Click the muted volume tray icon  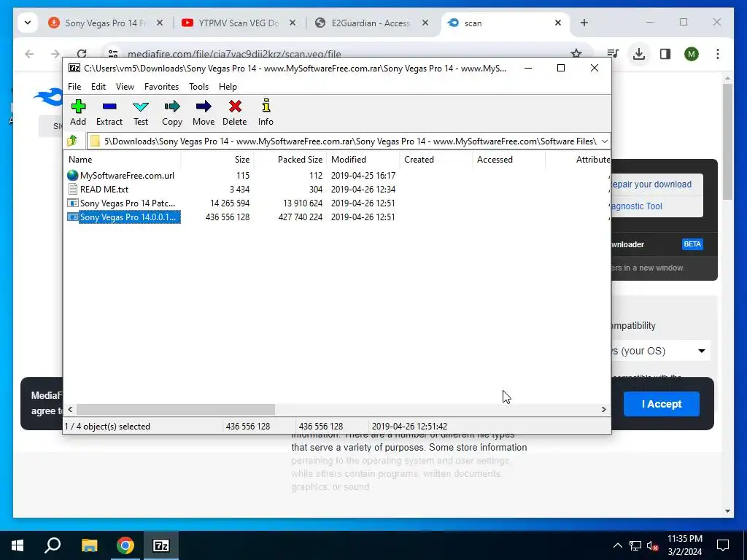tap(652, 545)
